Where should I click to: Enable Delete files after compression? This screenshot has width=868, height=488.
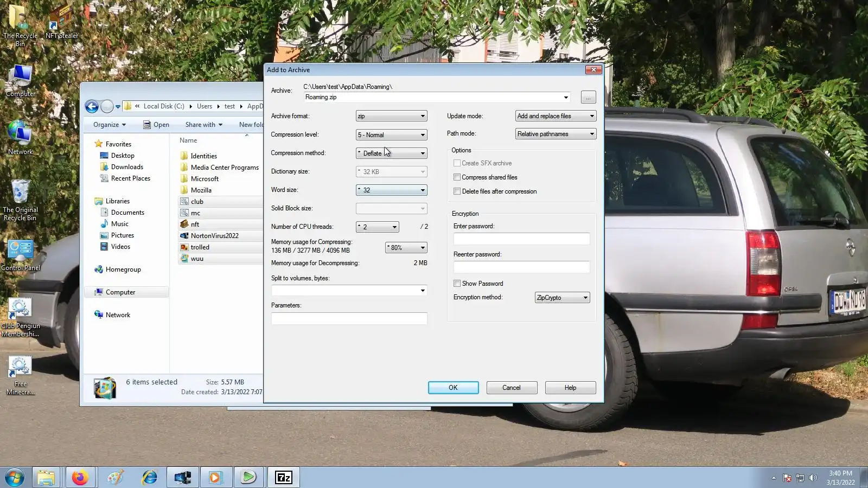point(457,191)
